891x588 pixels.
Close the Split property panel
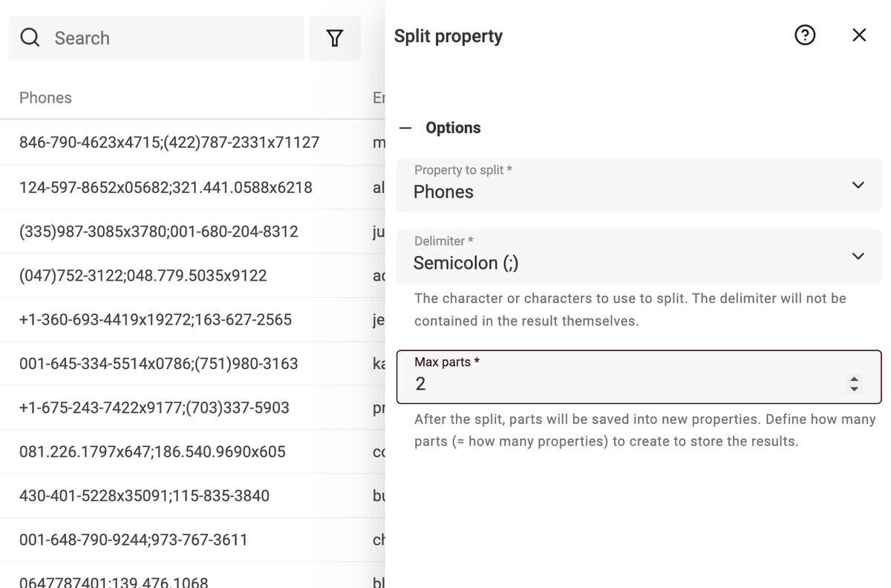(x=859, y=35)
